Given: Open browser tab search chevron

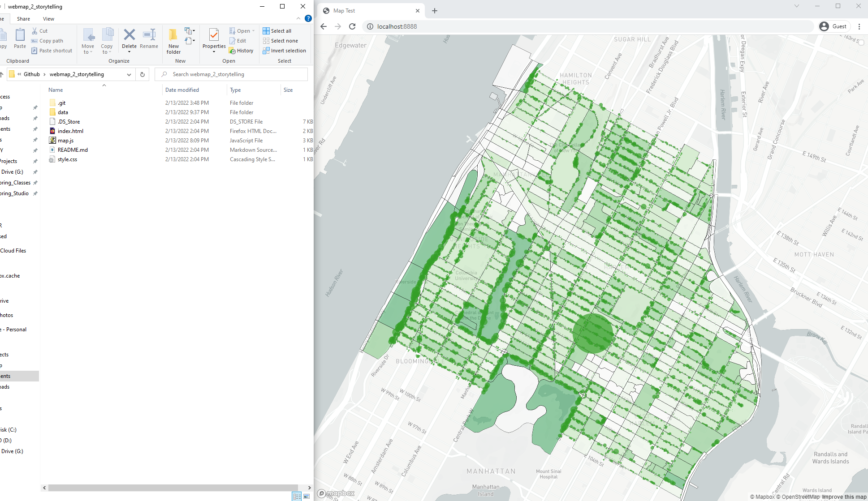Looking at the screenshot, I should (x=796, y=6).
